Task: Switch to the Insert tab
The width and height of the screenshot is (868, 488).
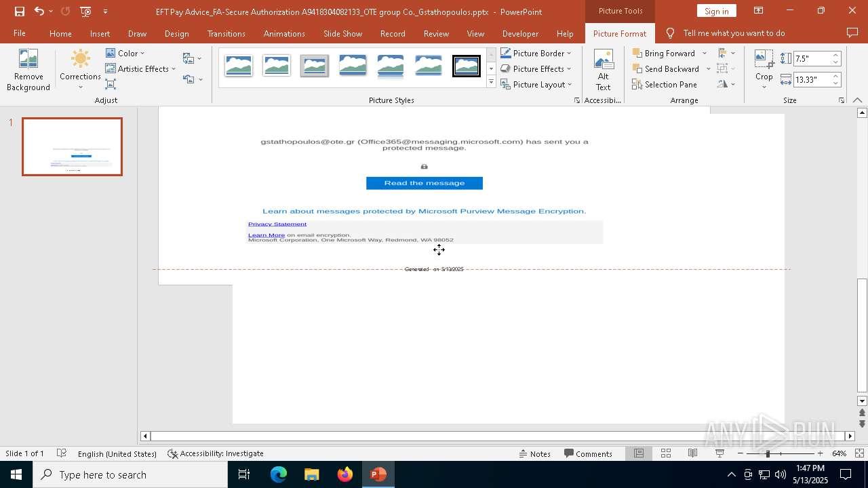Action: 100,33
